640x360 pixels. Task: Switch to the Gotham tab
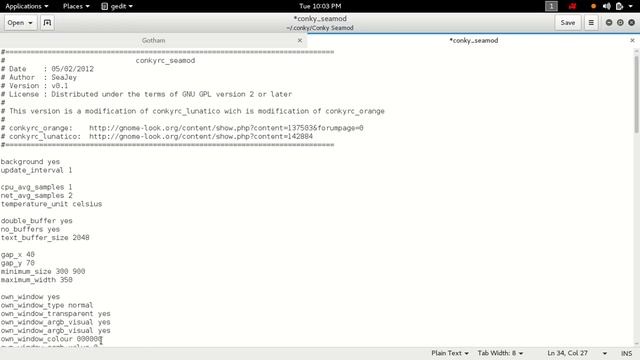153,40
